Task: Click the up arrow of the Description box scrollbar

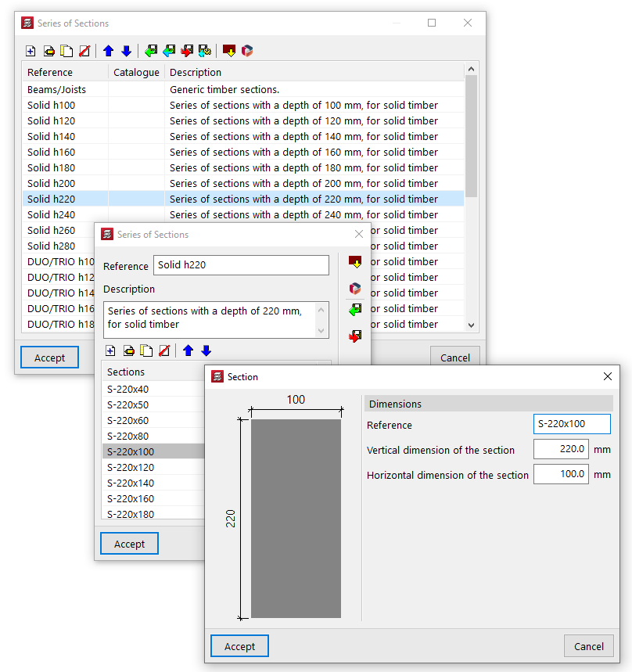Action: pos(321,310)
